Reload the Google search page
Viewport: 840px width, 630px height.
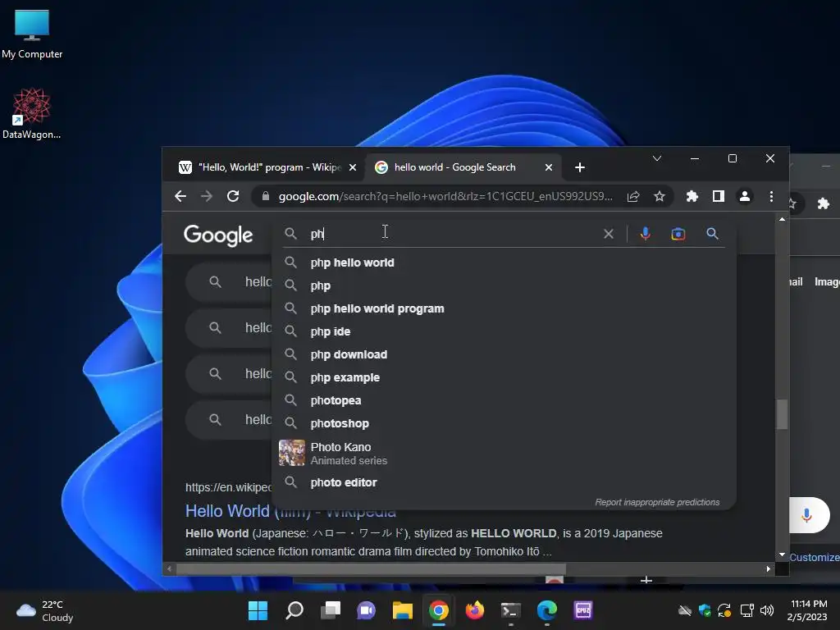[232, 196]
